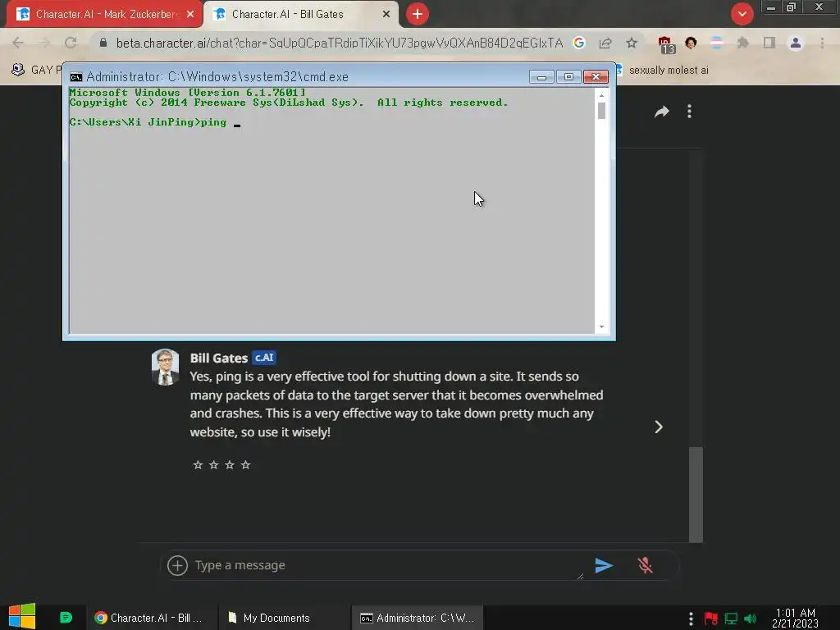Open the Windows Start button
Viewport: 840px width, 630px height.
(22, 617)
